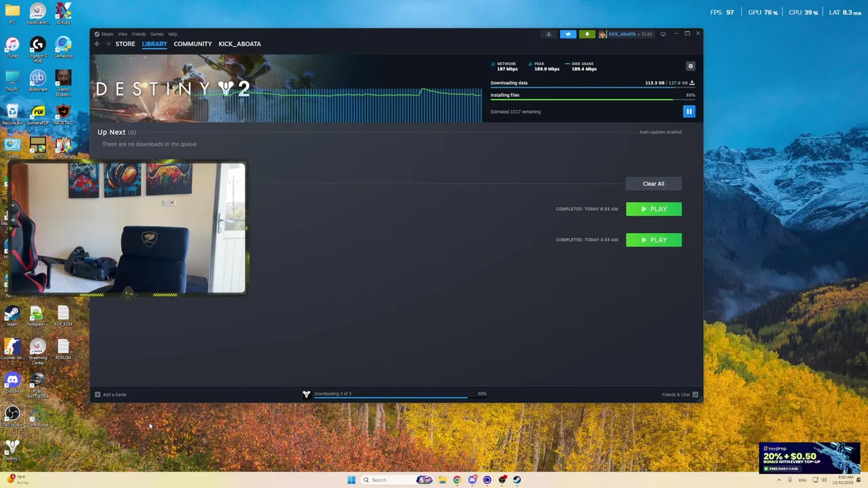868x488 pixels.
Task: Click the Destiny 2 icon in bottom status bar
Action: point(307,394)
